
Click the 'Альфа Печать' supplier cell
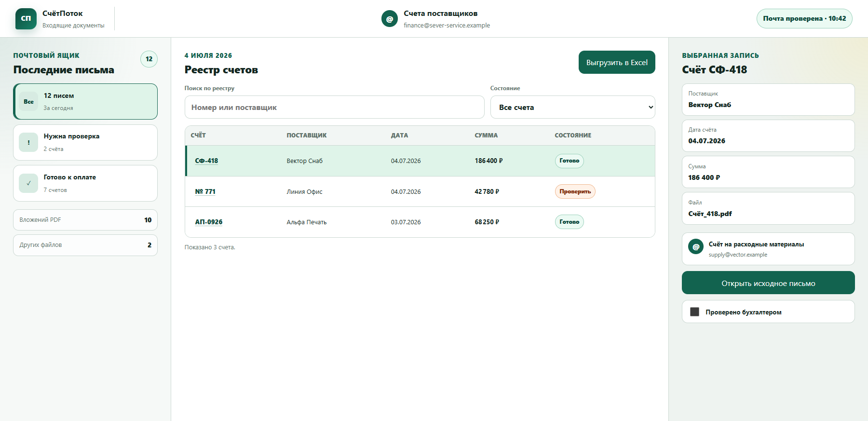click(307, 222)
